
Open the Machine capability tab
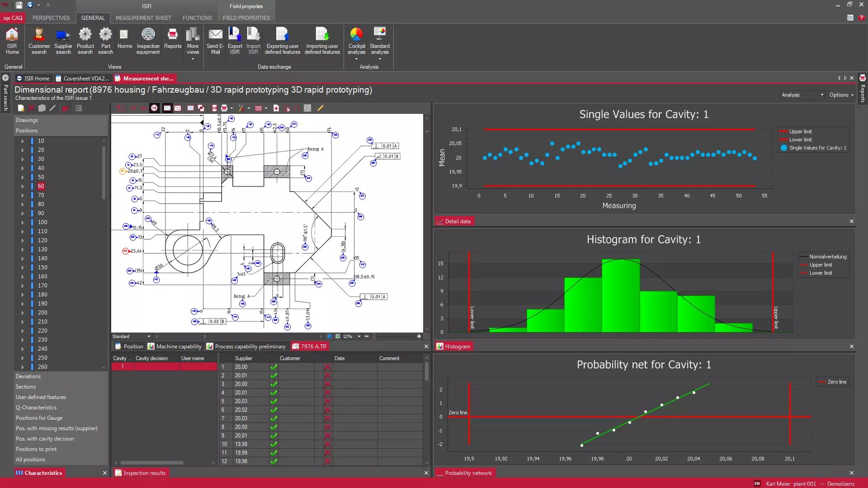pyautogui.click(x=175, y=347)
